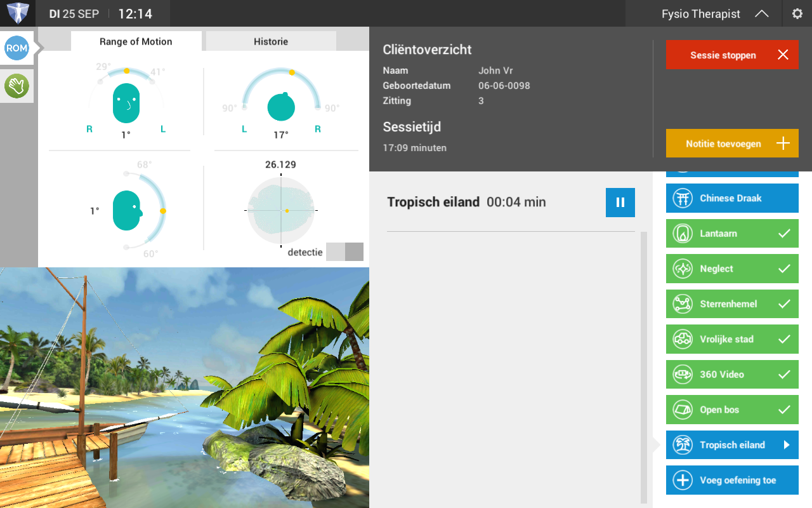Toggle the Neglect completed checkmark

pyautogui.click(x=784, y=269)
